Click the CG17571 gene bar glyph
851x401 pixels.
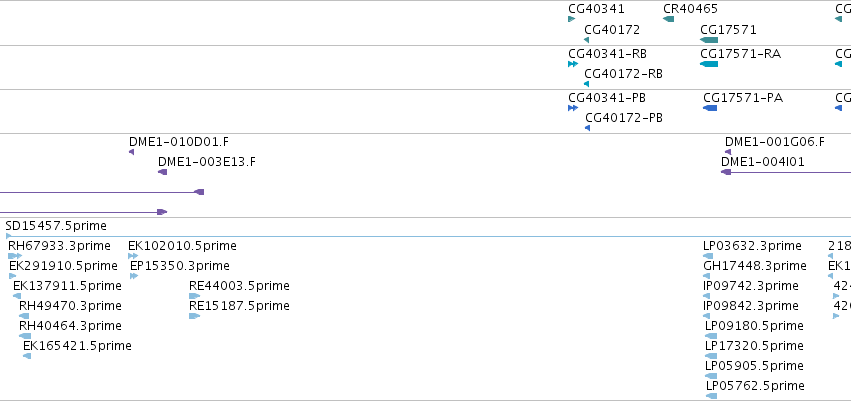pos(709,40)
